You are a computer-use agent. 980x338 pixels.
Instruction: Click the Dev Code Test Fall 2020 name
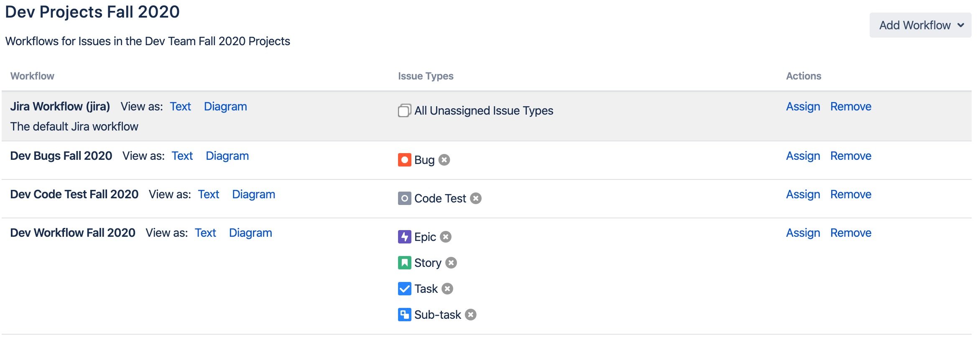(x=74, y=195)
